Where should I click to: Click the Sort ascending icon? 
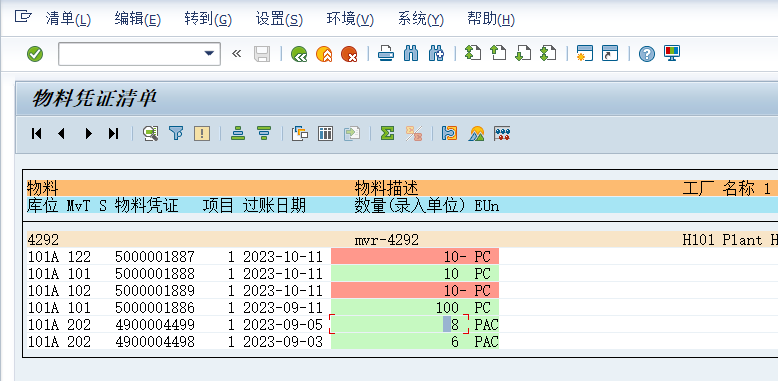tap(238, 133)
